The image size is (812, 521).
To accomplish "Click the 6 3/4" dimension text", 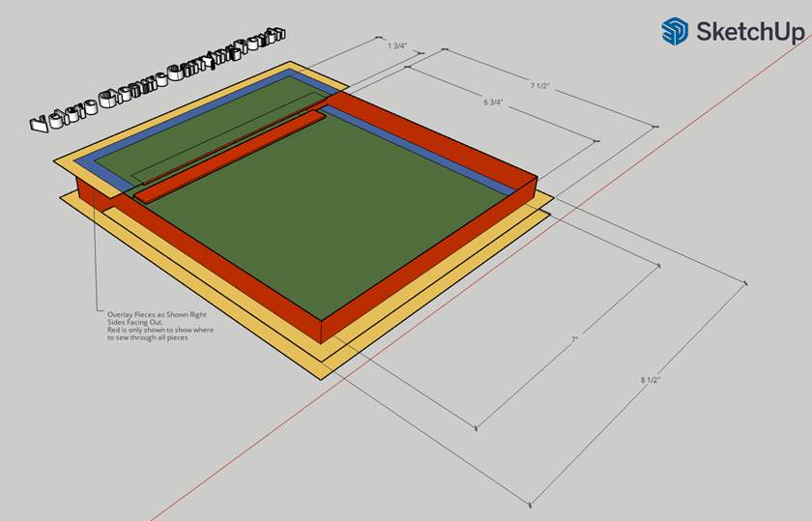I will click(497, 101).
